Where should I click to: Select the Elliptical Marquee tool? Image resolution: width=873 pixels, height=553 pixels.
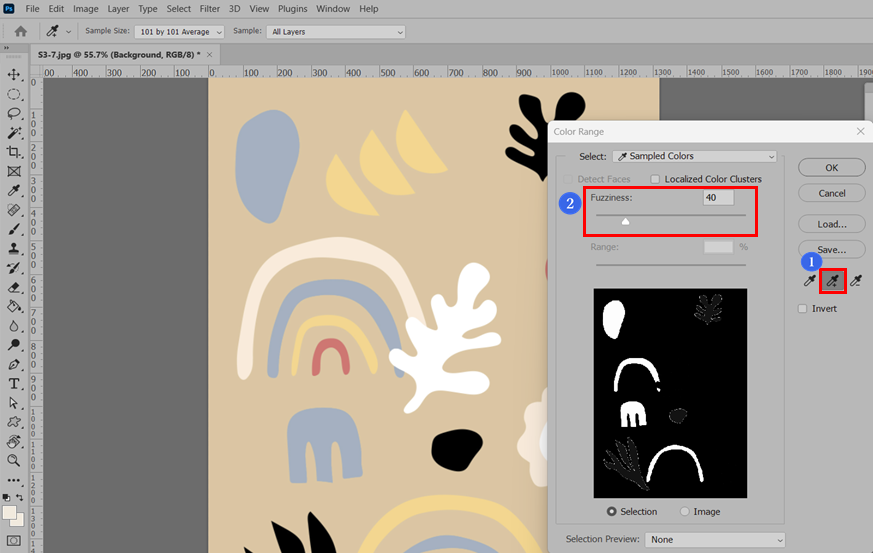[x=14, y=94]
